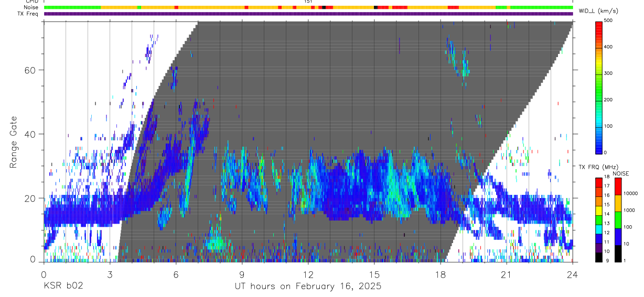Click the x-axis hour '18' tick label
Image resolution: width=644 pixels, height=297 pixels.
pyautogui.click(x=440, y=274)
